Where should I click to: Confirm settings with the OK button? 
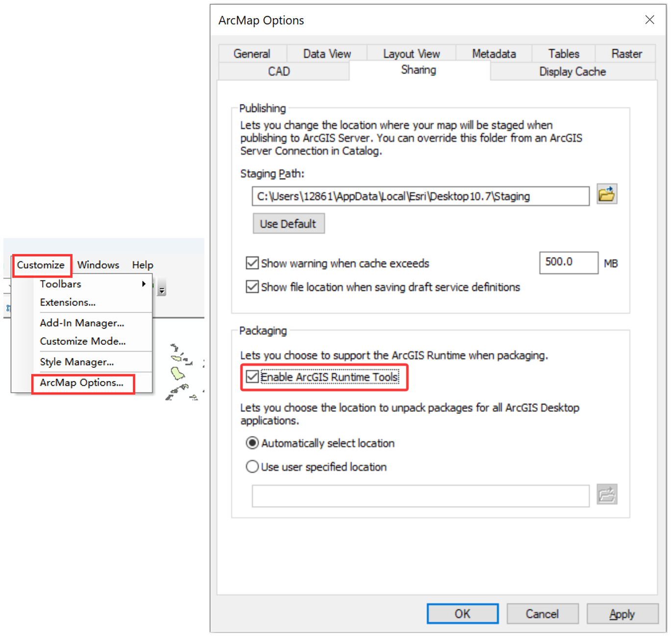pos(462,614)
